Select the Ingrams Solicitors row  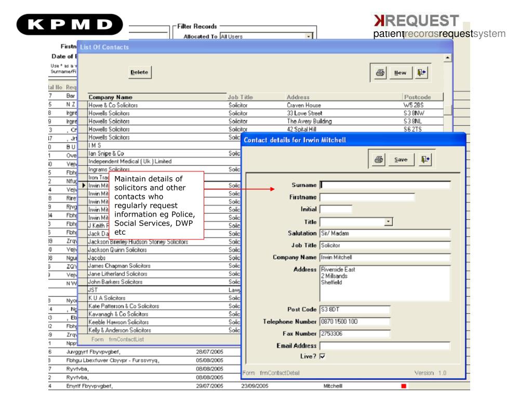[x=164, y=169]
